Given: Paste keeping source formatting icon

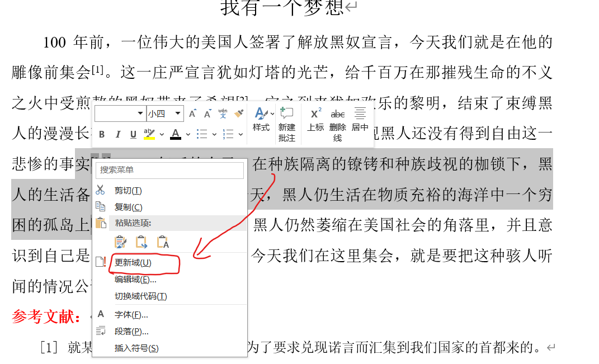Looking at the screenshot, I should [x=120, y=242].
